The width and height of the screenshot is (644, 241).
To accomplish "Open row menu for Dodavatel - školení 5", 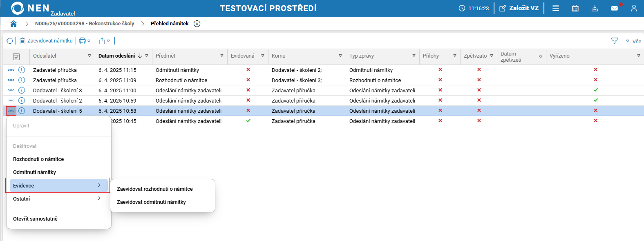I will point(11,111).
